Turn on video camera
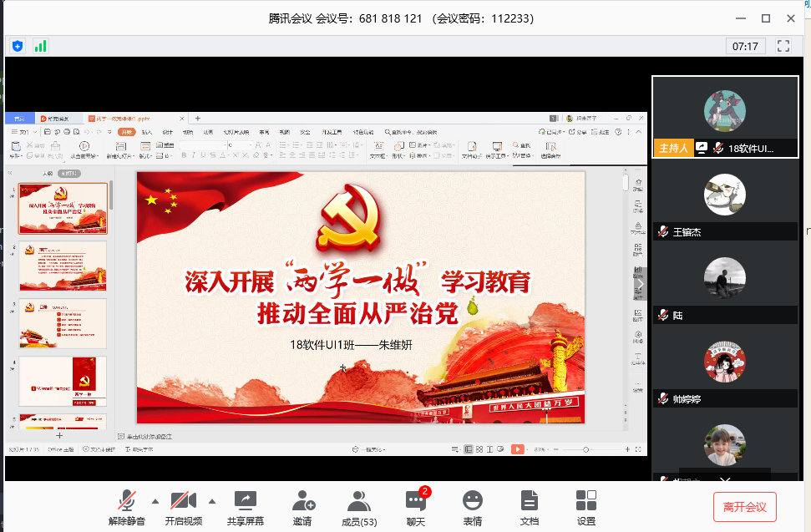The image size is (811, 532). (184, 507)
